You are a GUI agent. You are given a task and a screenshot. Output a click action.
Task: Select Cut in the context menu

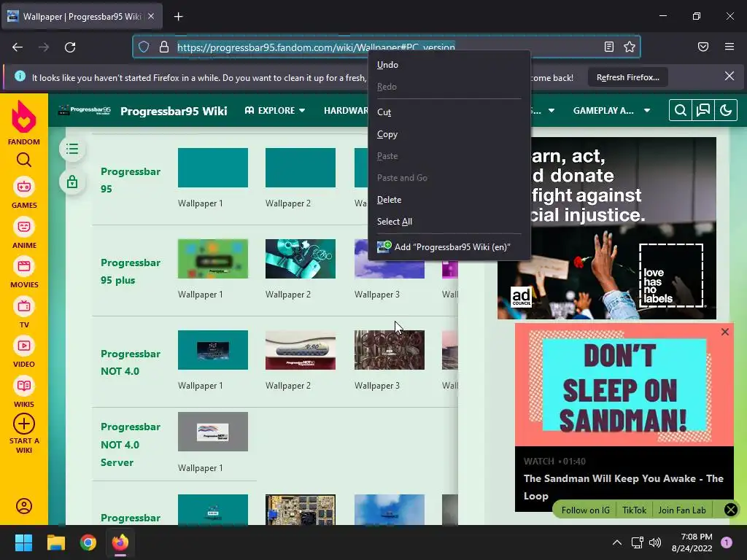point(449,112)
